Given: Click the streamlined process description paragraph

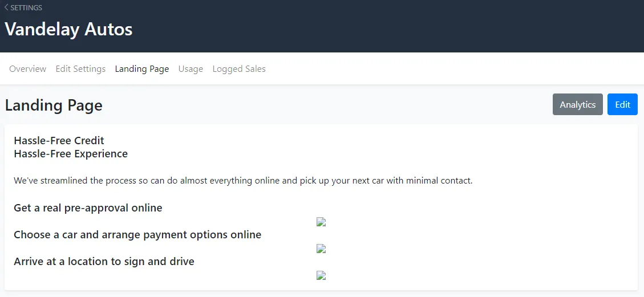Looking at the screenshot, I should pyautogui.click(x=243, y=181).
